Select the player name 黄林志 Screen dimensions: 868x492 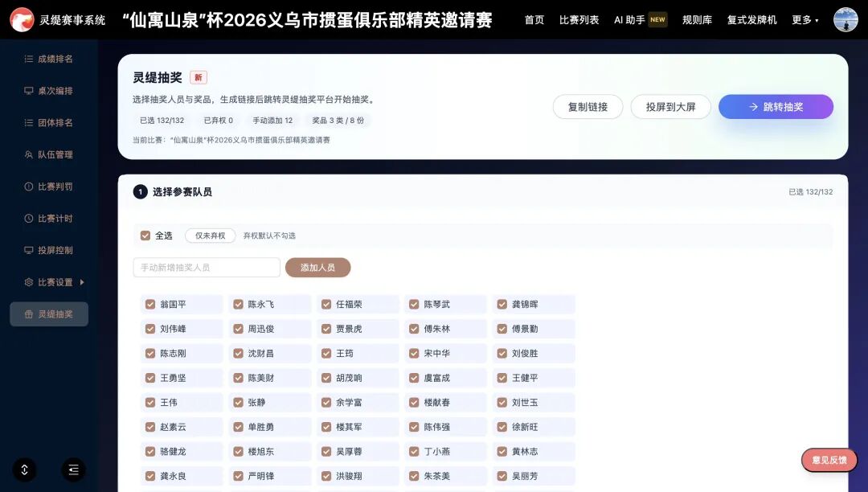point(525,452)
